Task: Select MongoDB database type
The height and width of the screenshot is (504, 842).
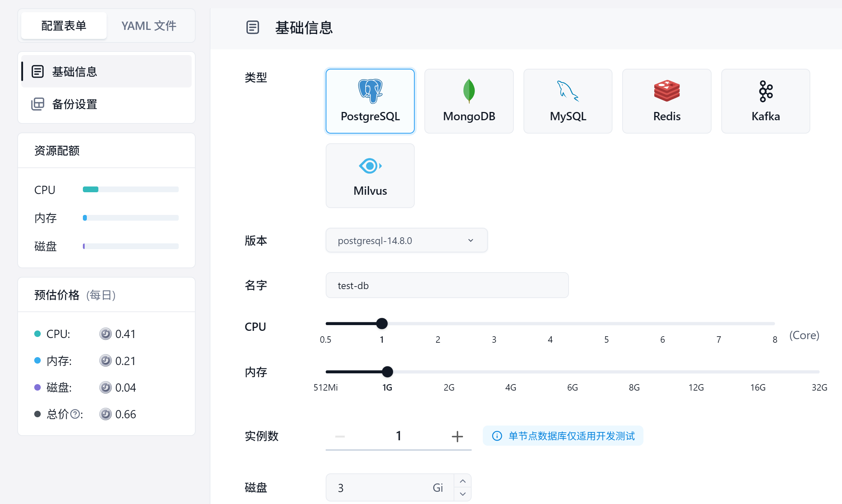Action: (469, 101)
